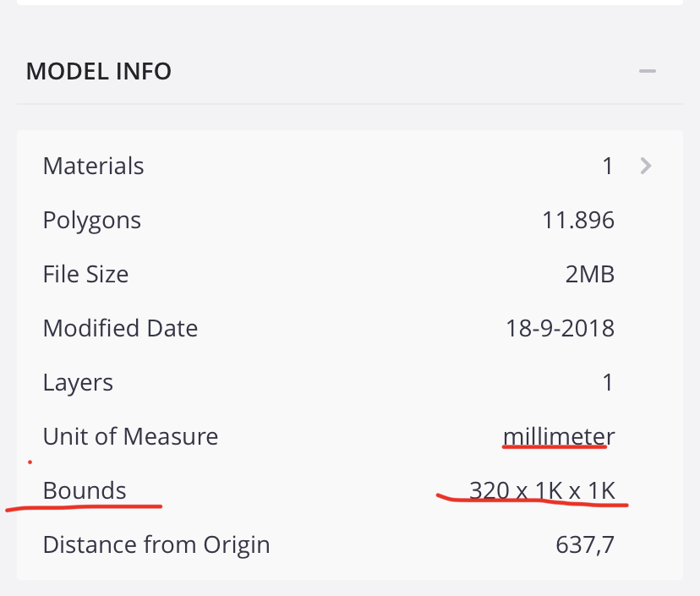Select the date 18-9-2018
This screenshot has height=596, width=700.
point(560,328)
